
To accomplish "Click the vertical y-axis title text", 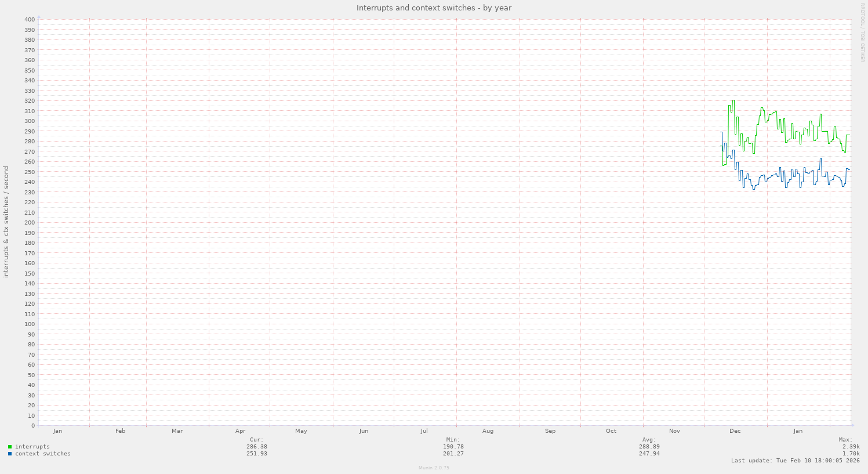I will click(x=6, y=222).
